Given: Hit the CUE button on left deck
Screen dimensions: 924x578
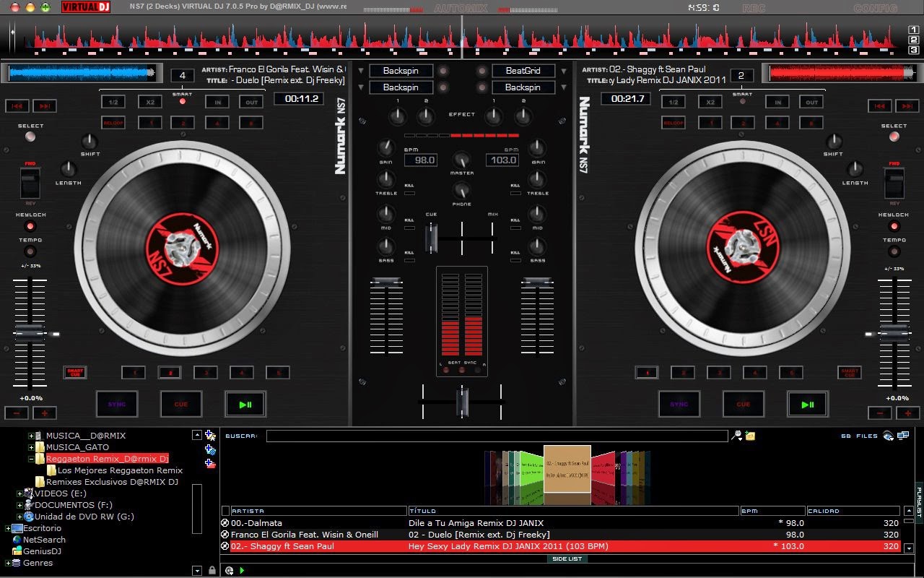Looking at the screenshot, I should [x=181, y=404].
